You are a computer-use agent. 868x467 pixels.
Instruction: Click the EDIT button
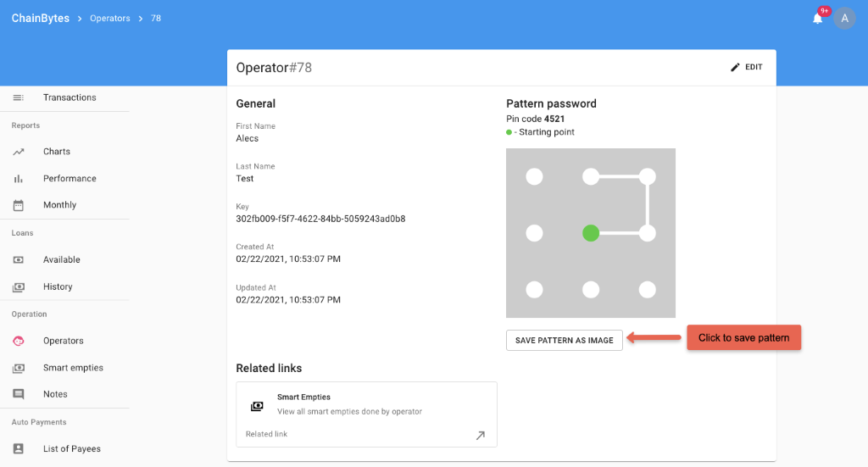(746, 67)
